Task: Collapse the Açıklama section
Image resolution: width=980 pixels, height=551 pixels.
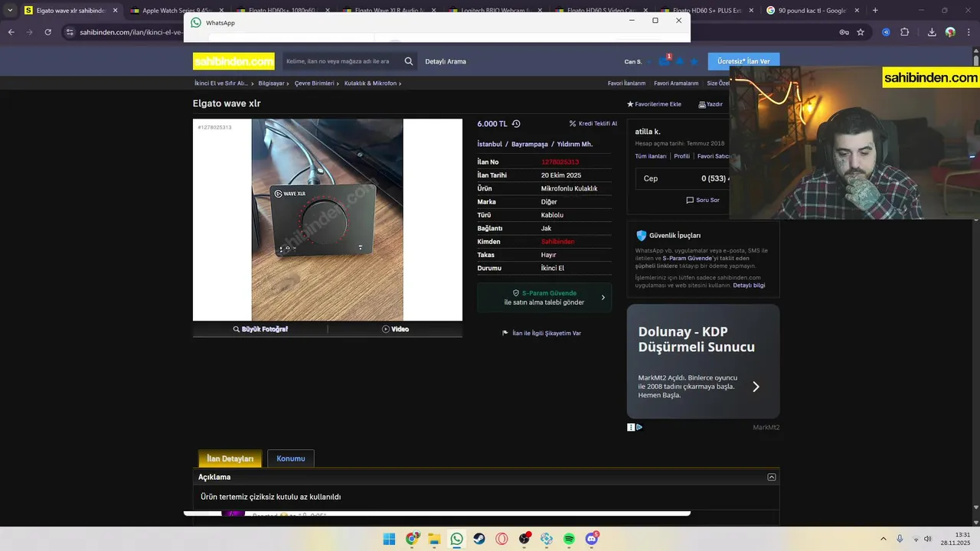Action: pyautogui.click(x=771, y=477)
